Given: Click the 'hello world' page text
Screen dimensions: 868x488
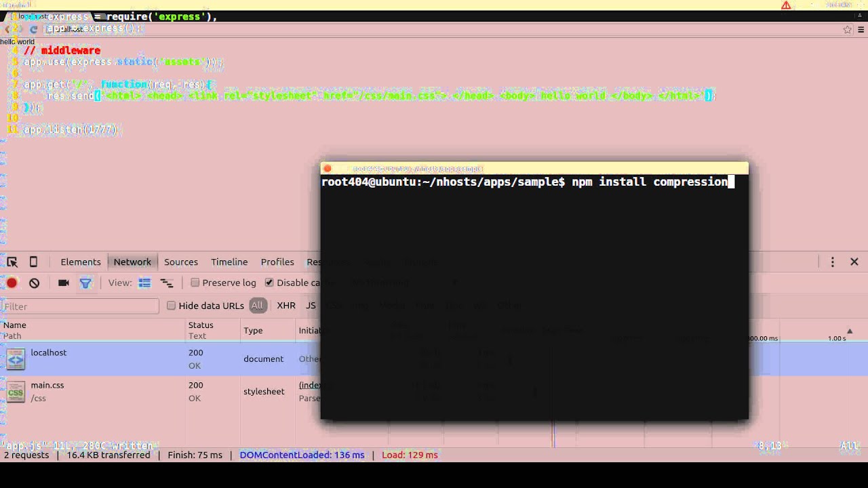Looking at the screenshot, I should pyautogui.click(x=18, y=42).
